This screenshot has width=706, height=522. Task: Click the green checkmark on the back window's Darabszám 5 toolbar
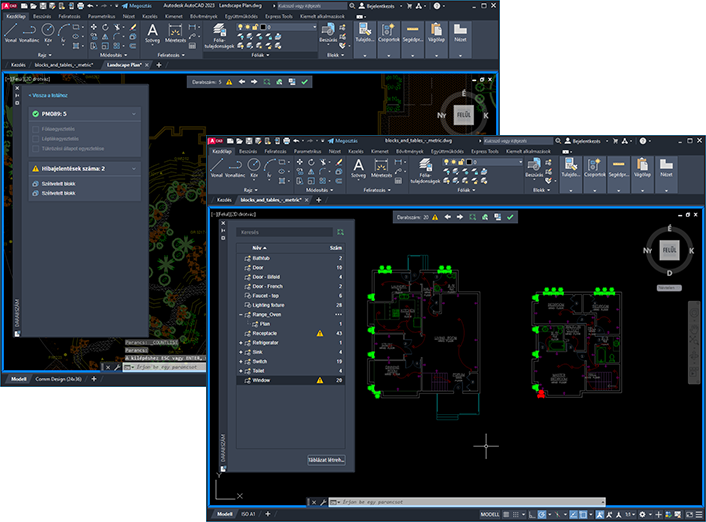(304, 82)
